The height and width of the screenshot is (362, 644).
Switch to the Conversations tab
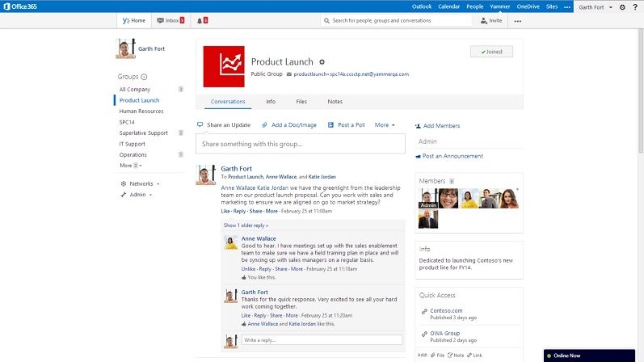click(228, 102)
